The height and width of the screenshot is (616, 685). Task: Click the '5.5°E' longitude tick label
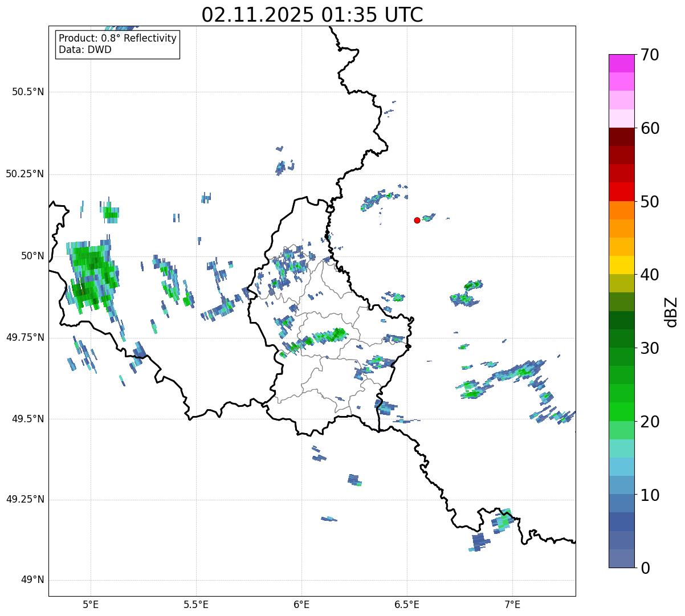(196, 605)
